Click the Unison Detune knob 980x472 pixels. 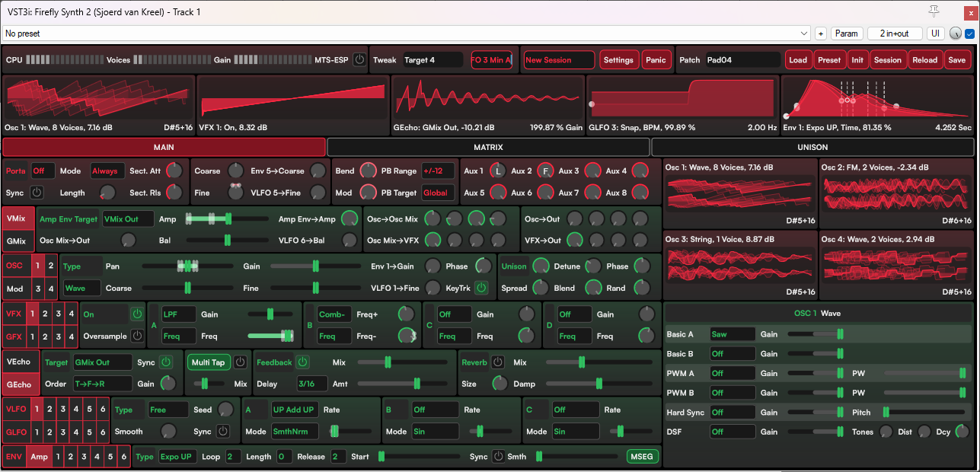click(x=592, y=266)
